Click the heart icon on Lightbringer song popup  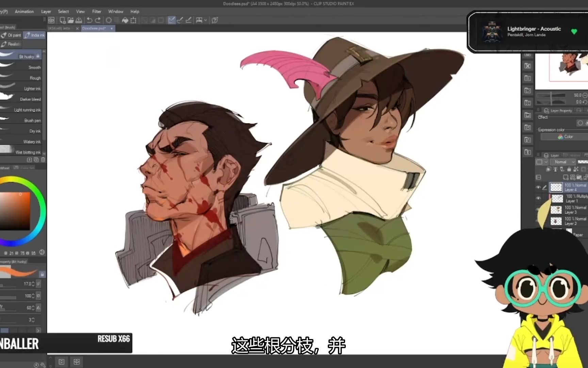point(574,32)
